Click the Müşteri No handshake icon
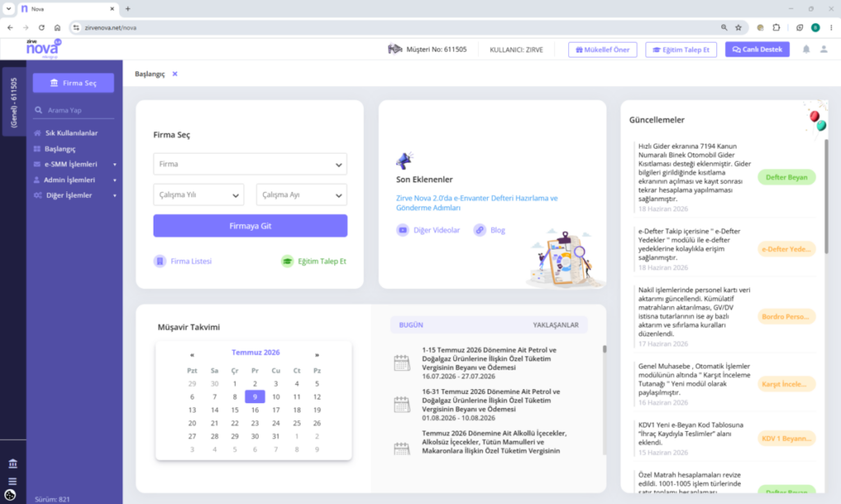Viewport: 841px width, 504px height. (395, 49)
